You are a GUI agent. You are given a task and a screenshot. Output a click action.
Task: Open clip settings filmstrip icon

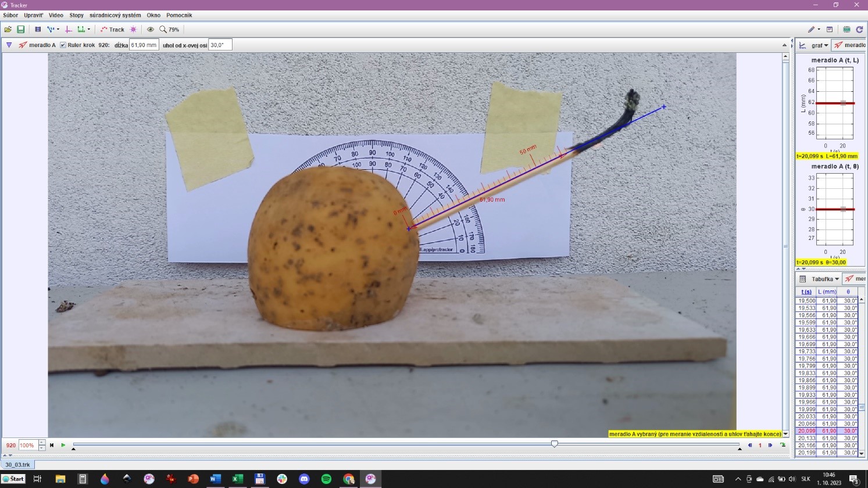click(38, 30)
